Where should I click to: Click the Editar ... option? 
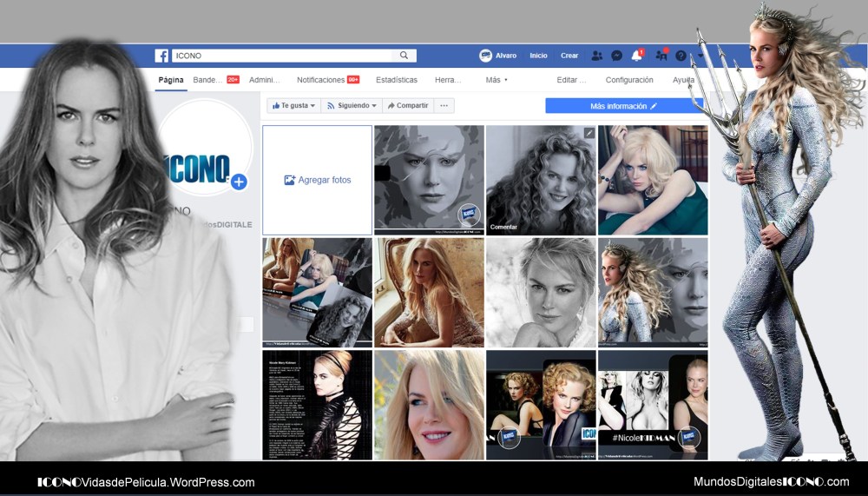(571, 80)
